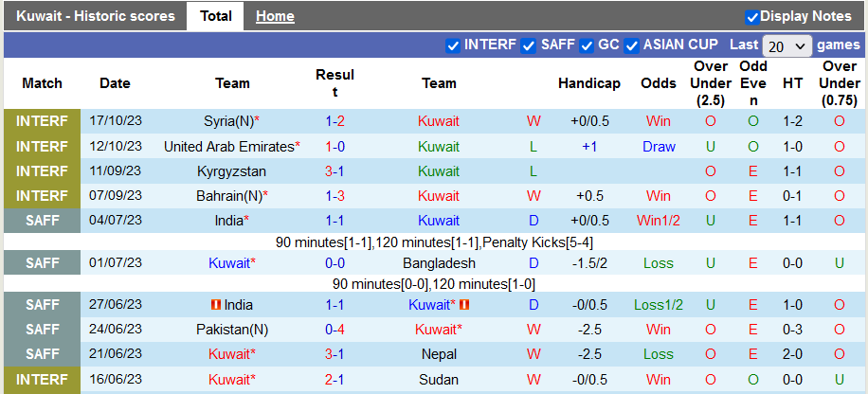Screen dimensions: 868x394
Task: Open the Syria vs Kuwait 1-2 result
Action: click(x=335, y=121)
